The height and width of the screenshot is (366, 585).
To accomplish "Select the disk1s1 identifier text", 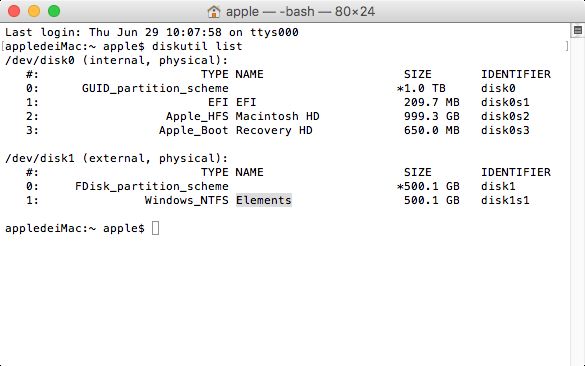I will click(505, 200).
